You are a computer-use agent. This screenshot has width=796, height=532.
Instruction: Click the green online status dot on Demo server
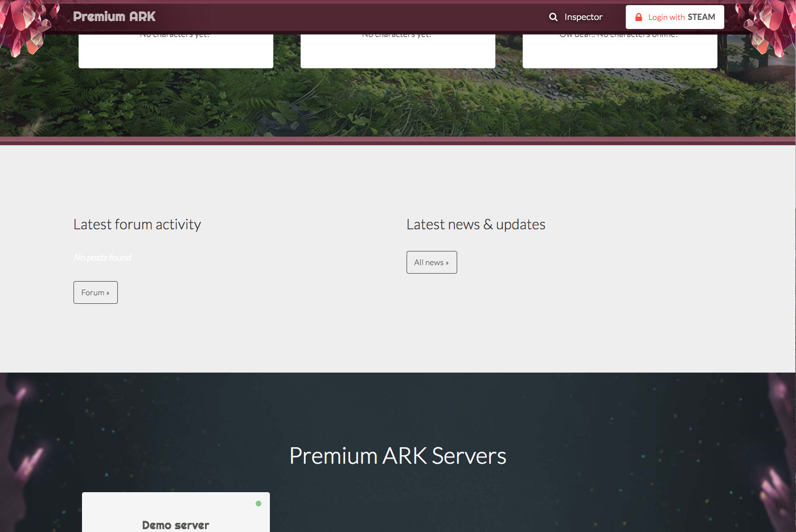point(259,504)
